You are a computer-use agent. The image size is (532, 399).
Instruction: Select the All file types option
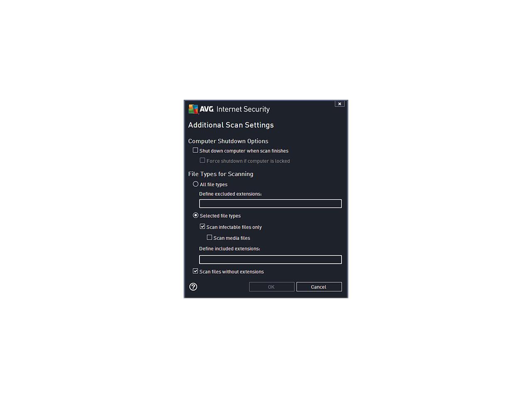(195, 184)
